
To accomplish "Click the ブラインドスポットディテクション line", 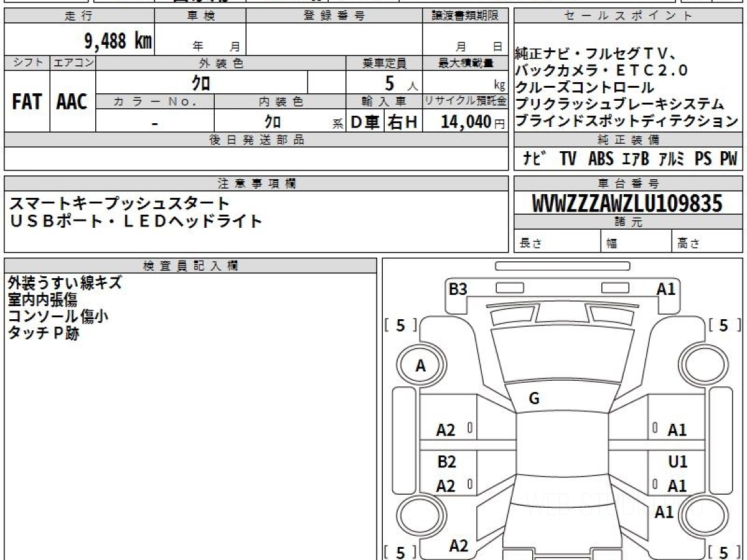I will pos(627,121).
